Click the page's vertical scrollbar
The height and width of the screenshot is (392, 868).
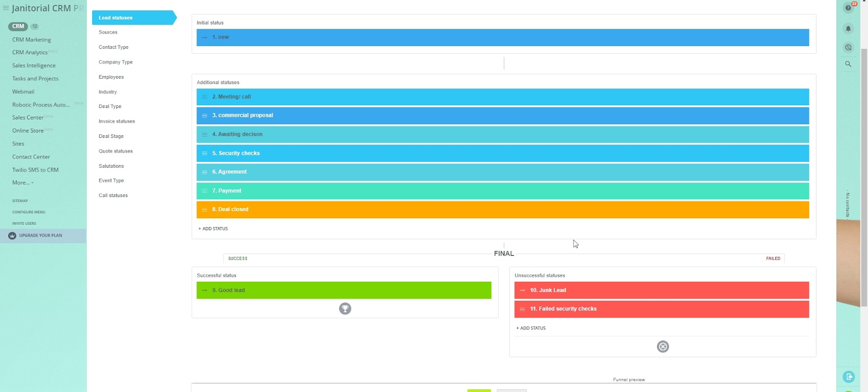click(864, 176)
